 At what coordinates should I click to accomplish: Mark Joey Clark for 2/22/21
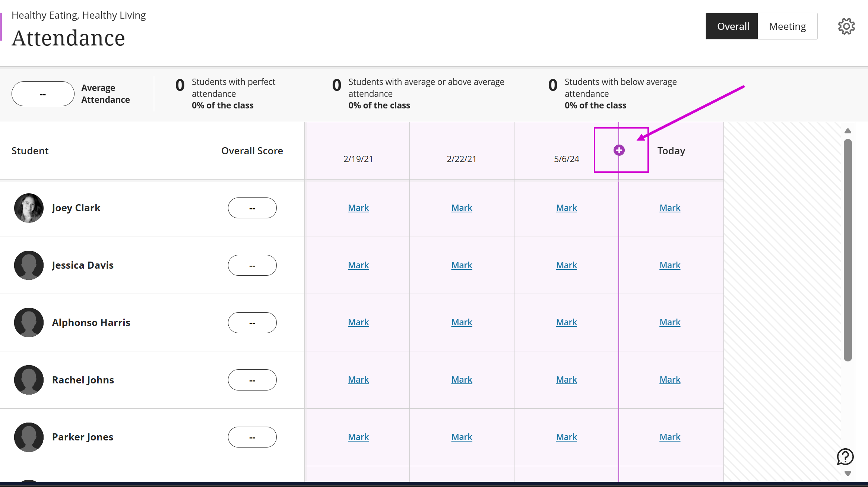[462, 208]
